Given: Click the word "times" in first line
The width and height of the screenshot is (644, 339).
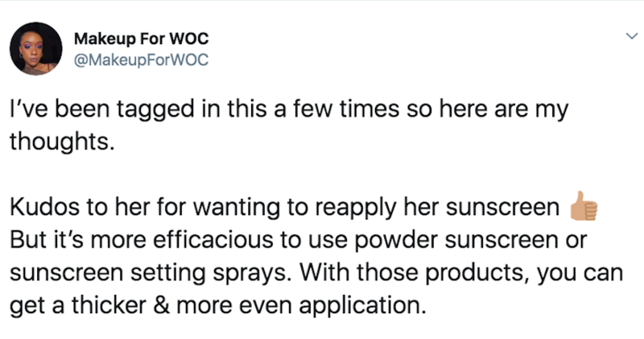Looking at the screenshot, I should pos(369,110).
